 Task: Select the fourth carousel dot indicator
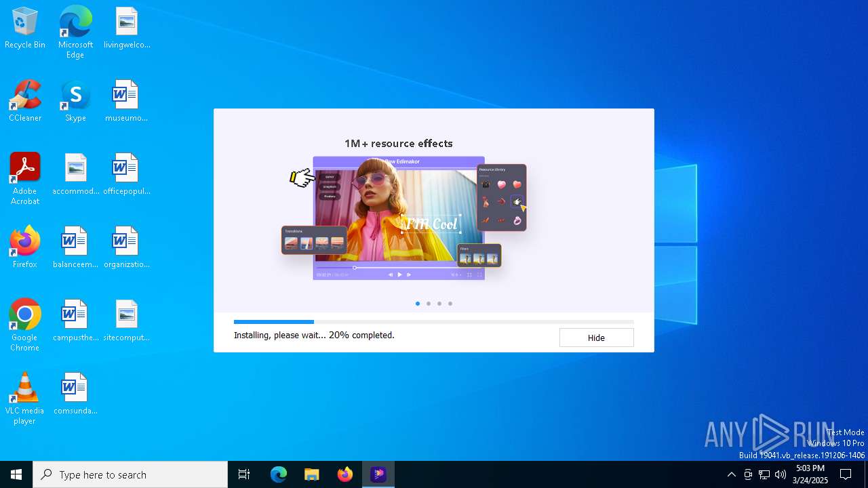[450, 304]
